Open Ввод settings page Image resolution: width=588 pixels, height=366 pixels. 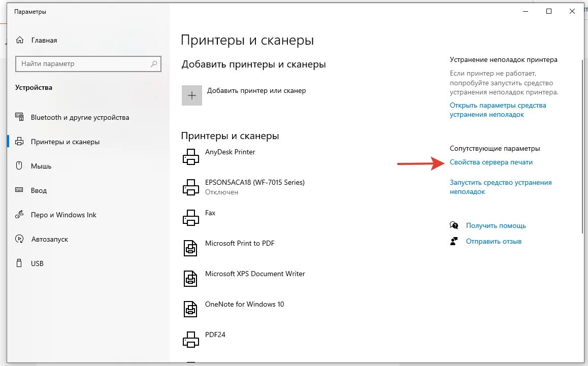pyautogui.click(x=39, y=190)
